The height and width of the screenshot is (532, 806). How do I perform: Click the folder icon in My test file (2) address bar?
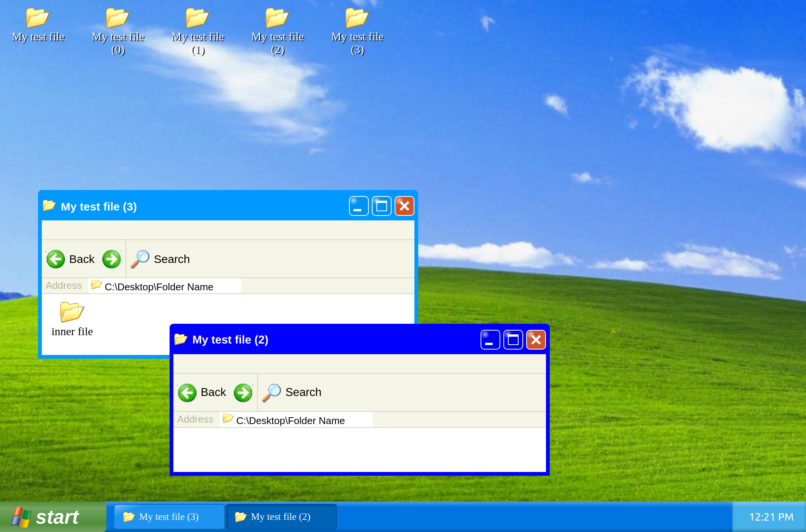coord(227,420)
